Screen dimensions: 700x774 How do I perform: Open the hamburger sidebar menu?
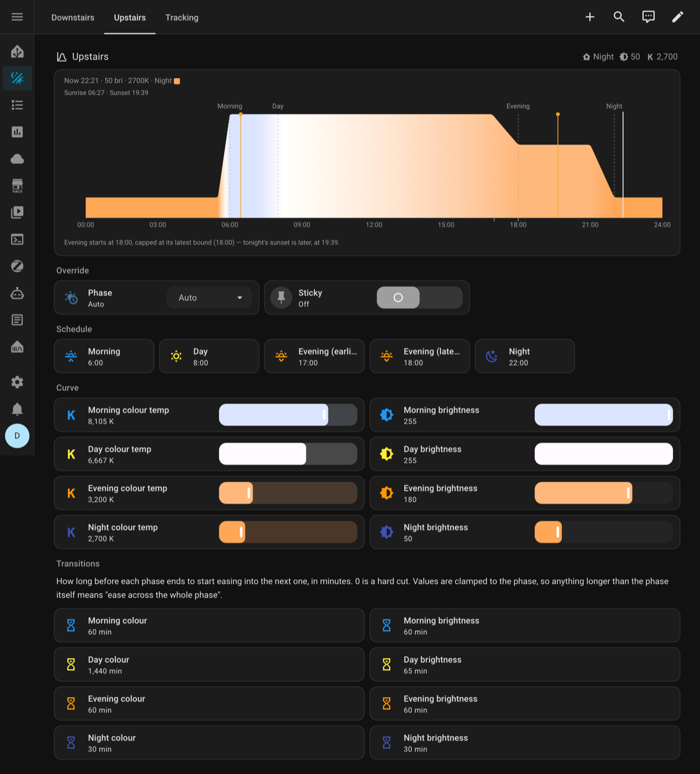pyautogui.click(x=17, y=17)
